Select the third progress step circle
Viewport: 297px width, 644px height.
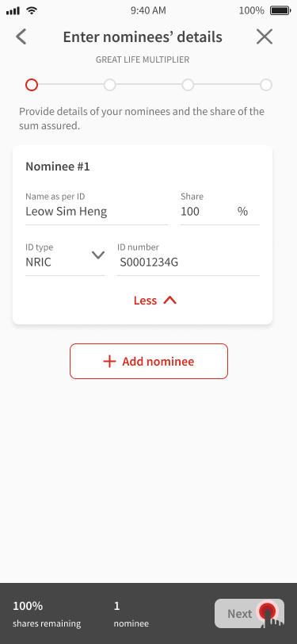point(188,85)
